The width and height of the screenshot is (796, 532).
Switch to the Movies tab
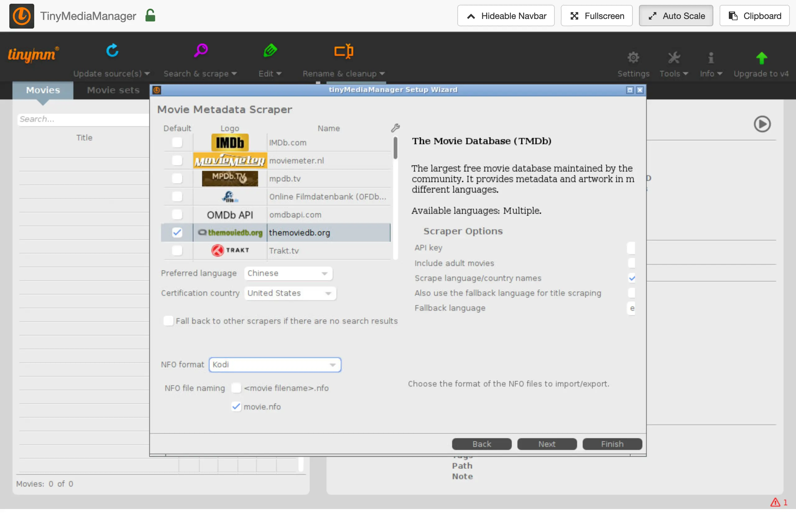point(43,90)
